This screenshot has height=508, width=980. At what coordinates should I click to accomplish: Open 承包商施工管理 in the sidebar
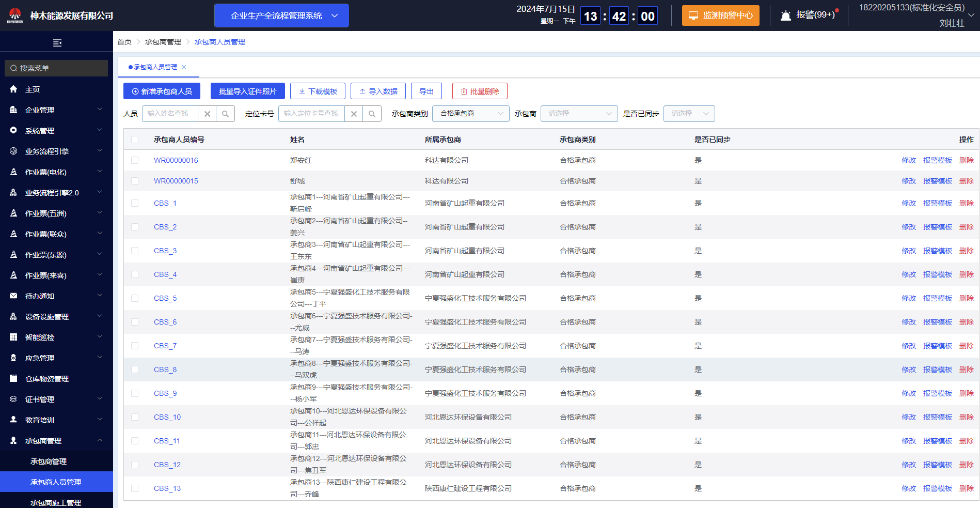pos(55,502)
